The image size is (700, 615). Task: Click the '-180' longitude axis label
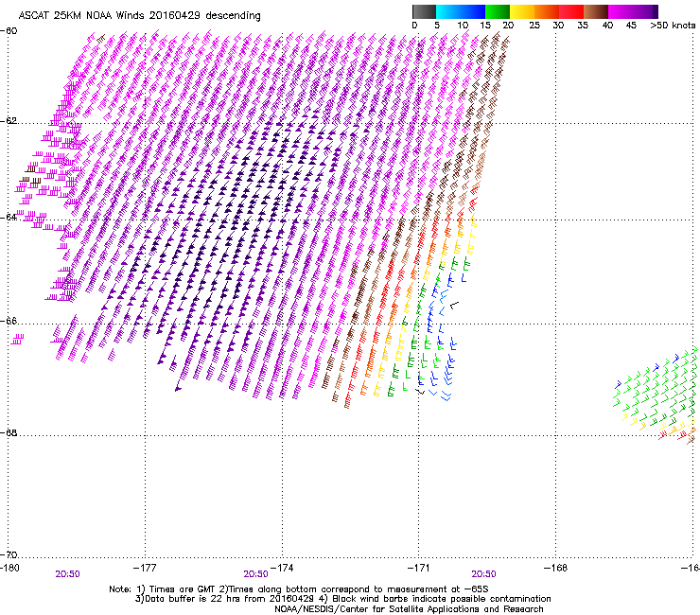tap(9, 568)
